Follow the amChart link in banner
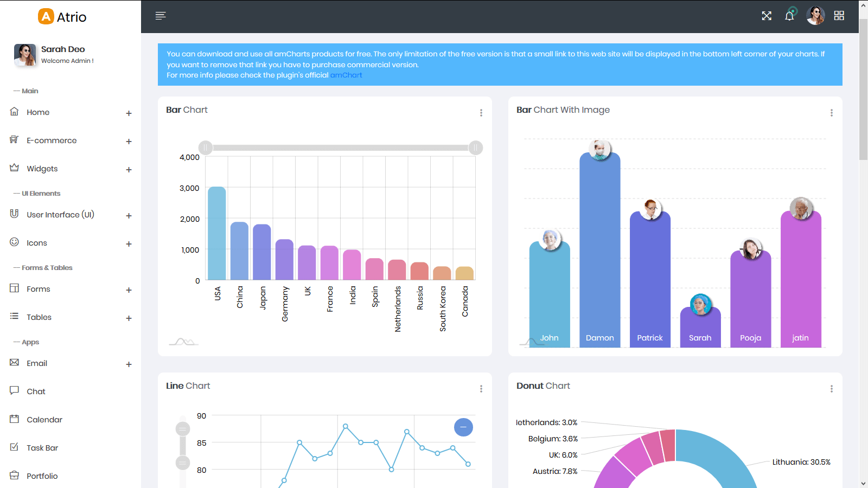868x488 pixels. coord(346,75)
